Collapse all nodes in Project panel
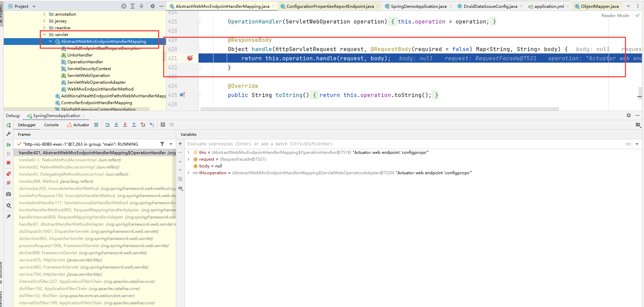This screenshot has height=307, width=644. (141, 6)
